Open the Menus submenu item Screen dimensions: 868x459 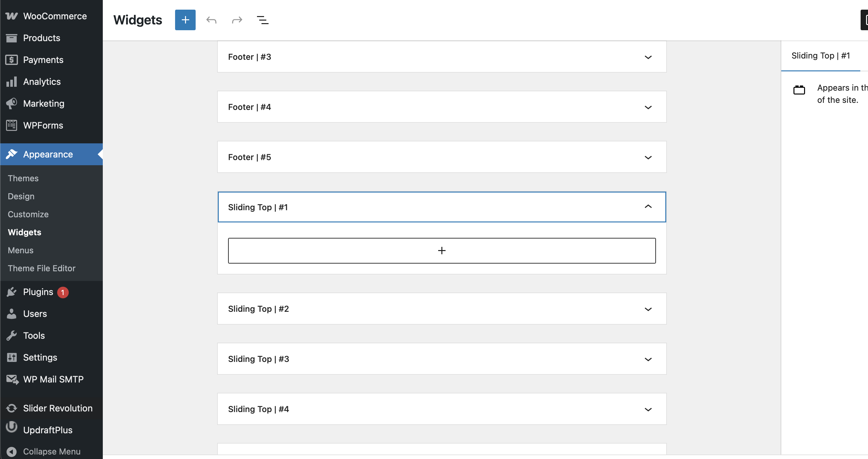21,250
